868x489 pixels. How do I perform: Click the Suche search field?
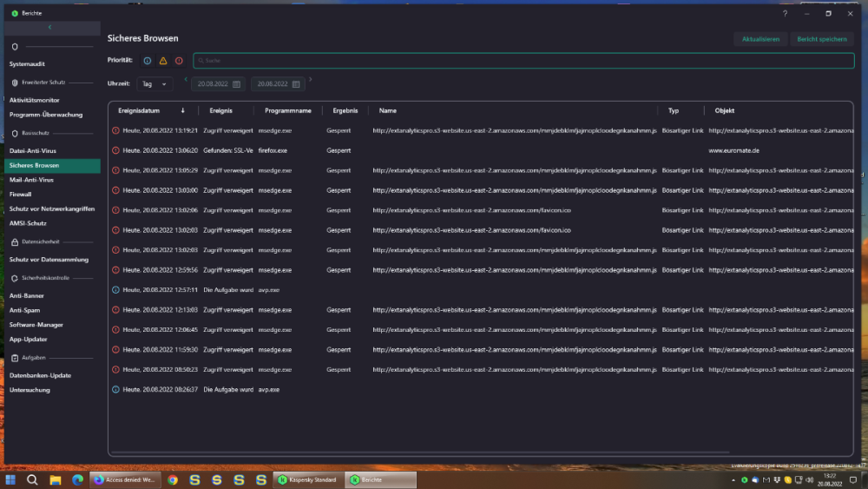tap(523, 60)
